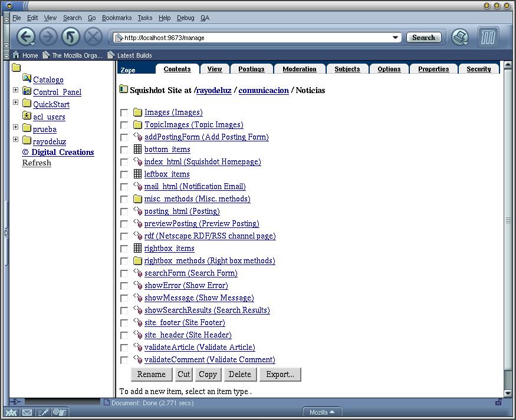Screen dimensions: 516x420
Task: Collapse the personal toolbar grippy
Action: point(6,55)
